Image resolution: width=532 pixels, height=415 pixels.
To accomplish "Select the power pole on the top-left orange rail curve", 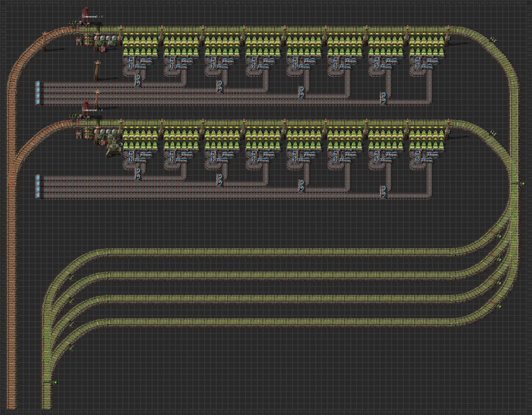I will coord(44,42).
